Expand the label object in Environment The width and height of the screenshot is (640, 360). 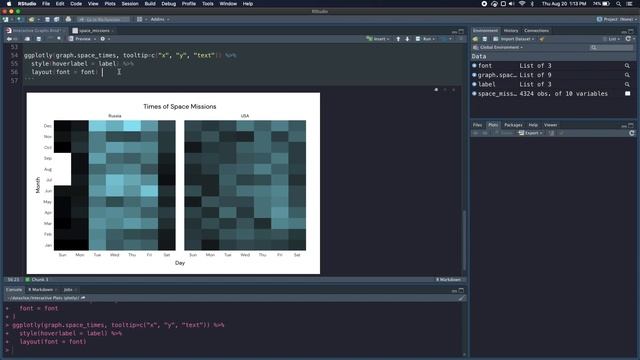click(x=474, y=84)
